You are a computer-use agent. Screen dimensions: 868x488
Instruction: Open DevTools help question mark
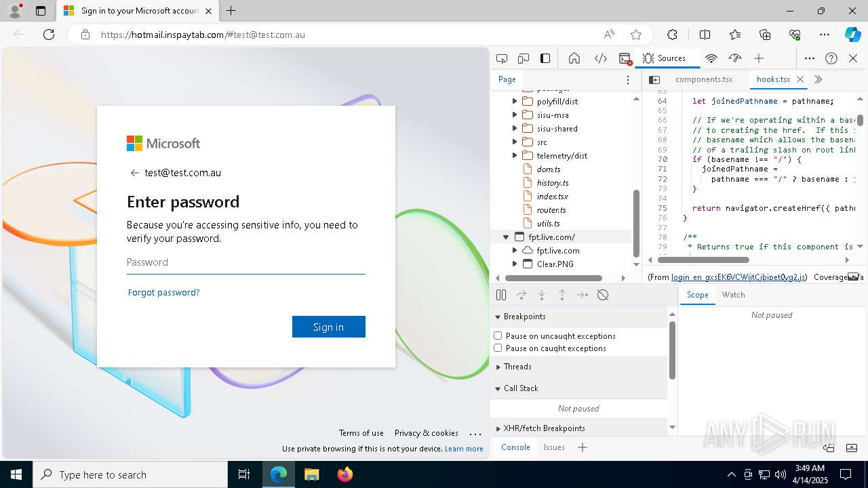pyautogui.click(x=831, y=58)
